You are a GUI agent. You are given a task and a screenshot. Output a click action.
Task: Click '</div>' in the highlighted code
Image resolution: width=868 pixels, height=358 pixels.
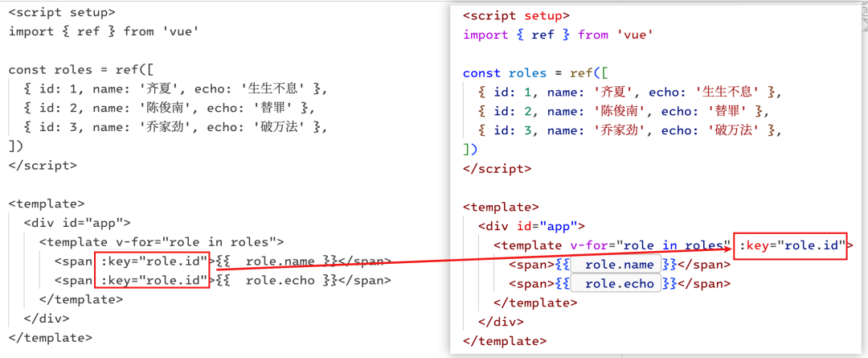(x=501, y=322)
